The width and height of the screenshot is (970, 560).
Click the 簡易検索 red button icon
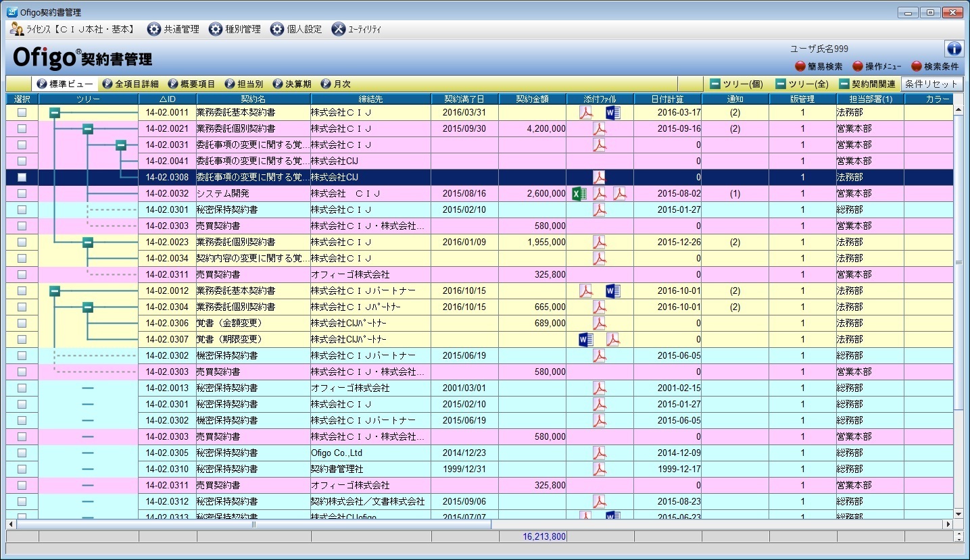click(x=800, y=66)
